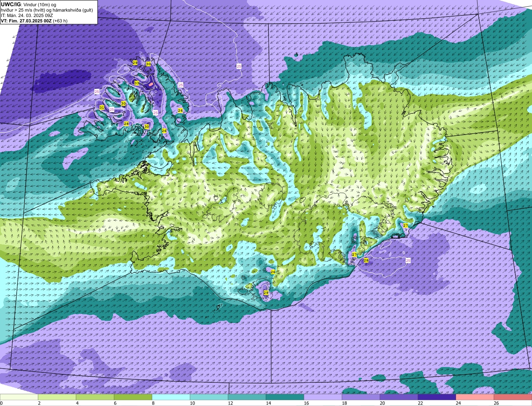Click the legend scale value 6
532x406 pixels.
coord(115,403)
